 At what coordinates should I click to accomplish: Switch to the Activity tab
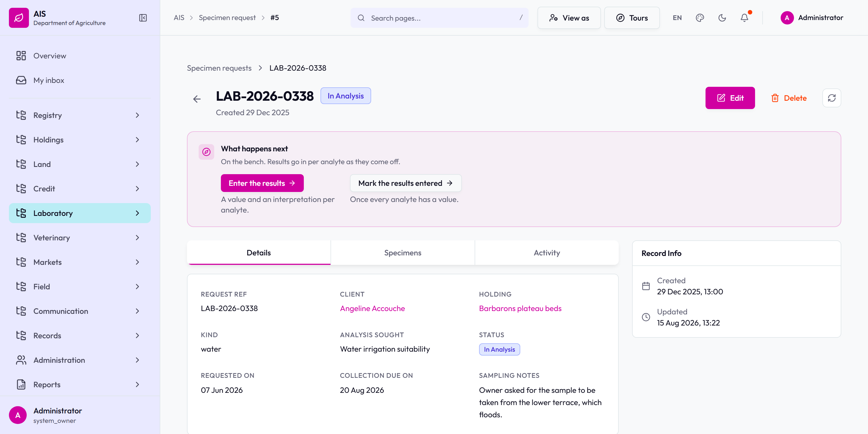547,253
